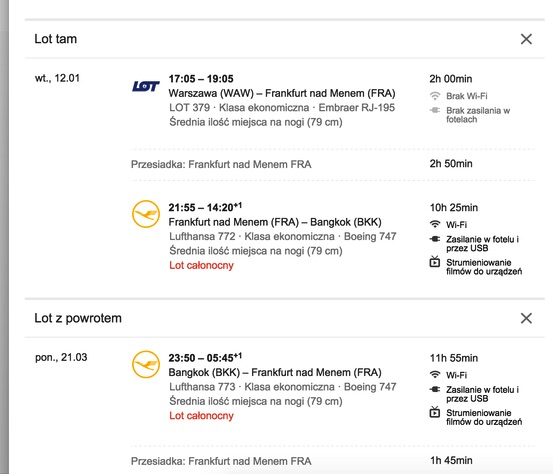Click Wi-Fi icon for Frankfurt–Bangkok flight
This screenshot has width=553, height=474.
435,224
